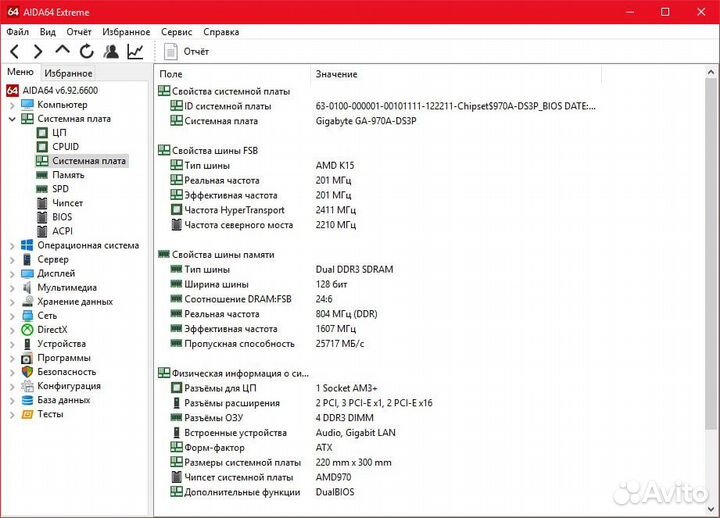This screenshot has width=720, height=518.
Task: Select the Gigabyte GA-970A-DS3P value
Action: tap(366, 121)
